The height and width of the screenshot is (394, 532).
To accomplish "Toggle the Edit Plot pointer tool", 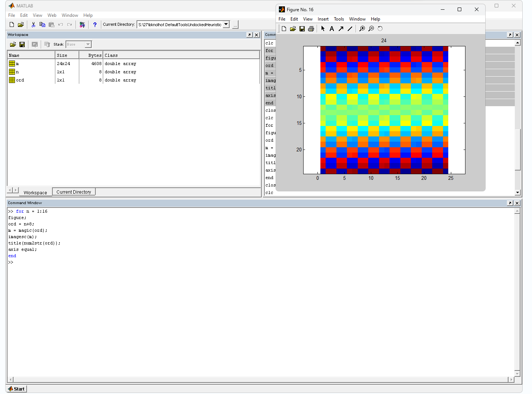I will point(323,29).
